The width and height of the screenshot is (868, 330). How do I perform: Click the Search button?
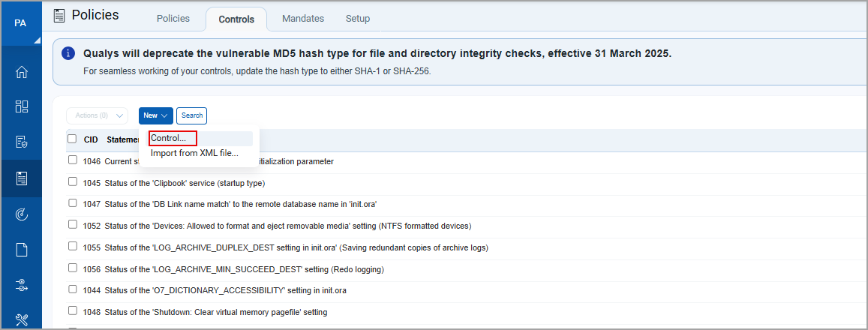[x=192, y=115]
